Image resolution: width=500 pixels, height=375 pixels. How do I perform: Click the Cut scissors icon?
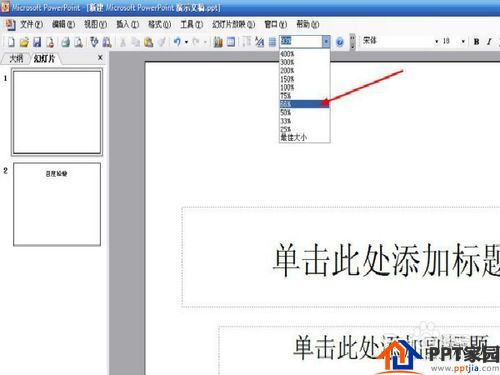point(123,42)
